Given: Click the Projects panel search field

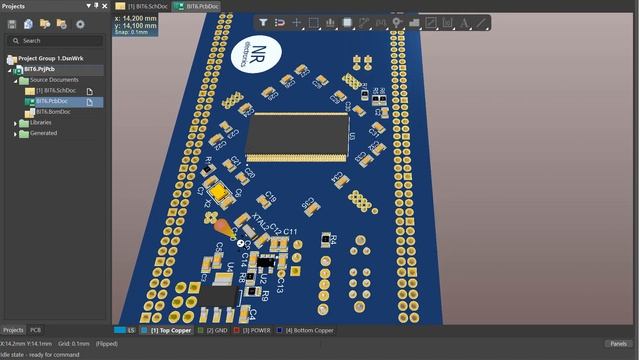Looking at the screenshot, I should [55, 41].
